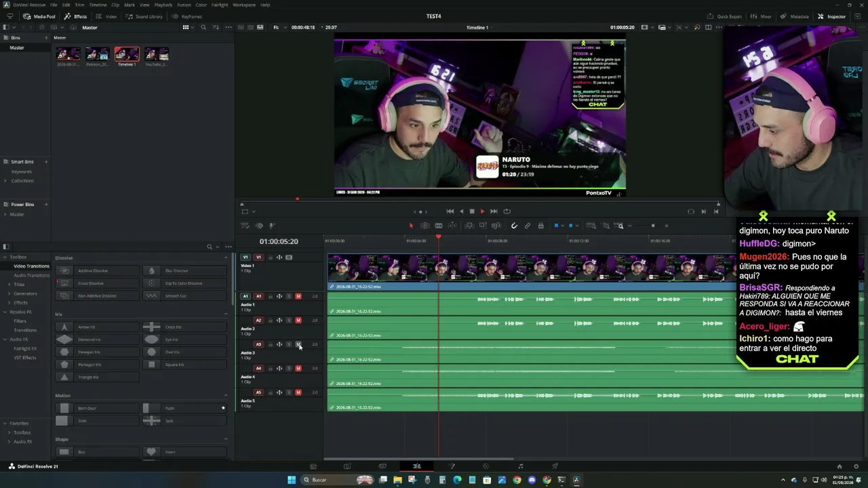868x488 pixels.
Task: Solo the Audio 1 track
Action: click(x=289, y=296)
